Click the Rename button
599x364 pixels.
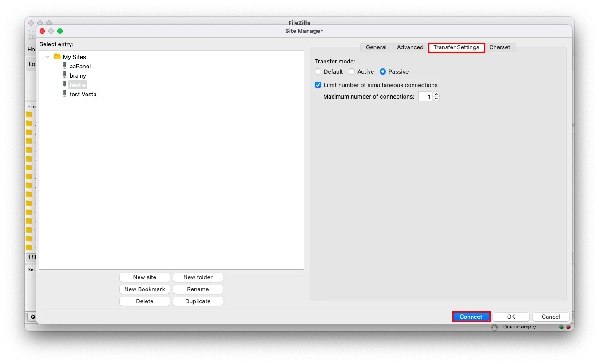coord(198,289)
